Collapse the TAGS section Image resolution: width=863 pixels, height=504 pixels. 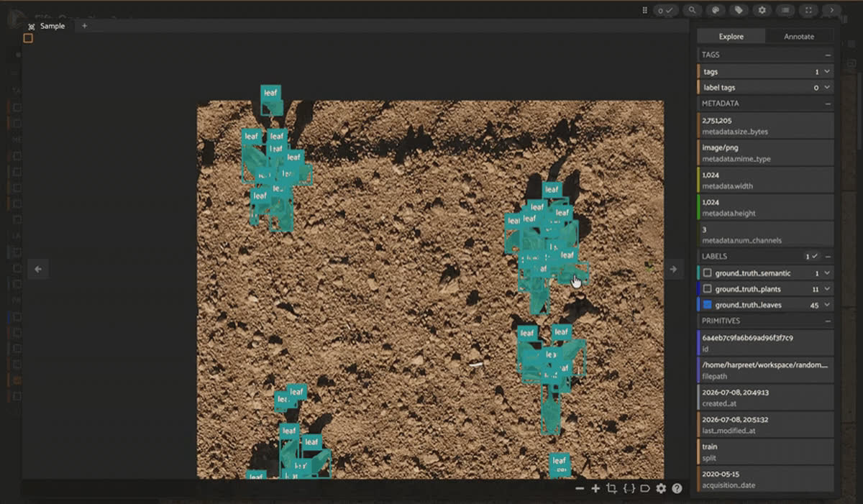coord(828,55)
